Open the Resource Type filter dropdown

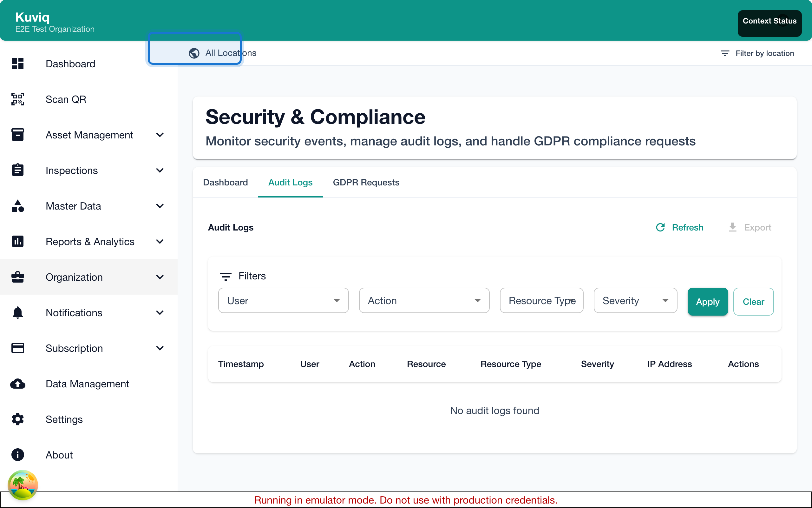point(541,300)
